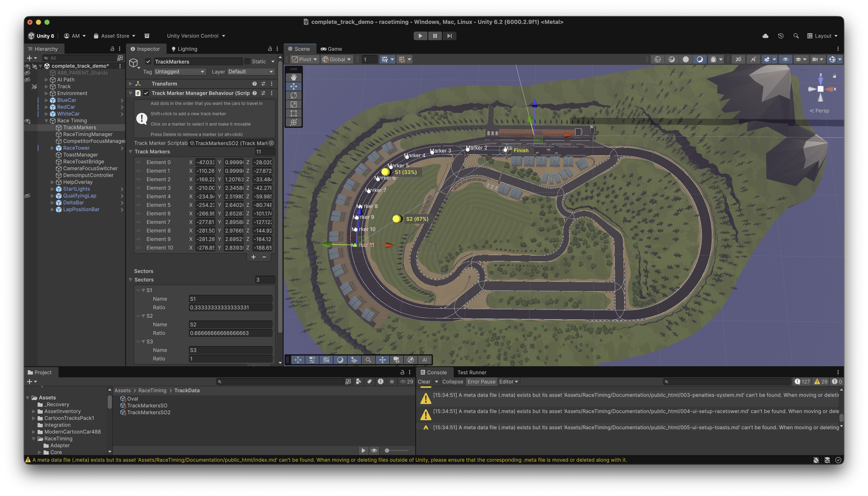Viewport: 868px width, 496px height.
Task: Click the console Clear button
Action: [x=424, y=382]
